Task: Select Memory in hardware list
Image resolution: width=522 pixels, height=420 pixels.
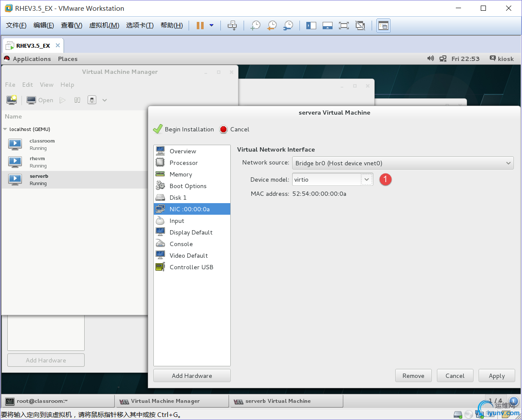Action: (x=192, y=174)
